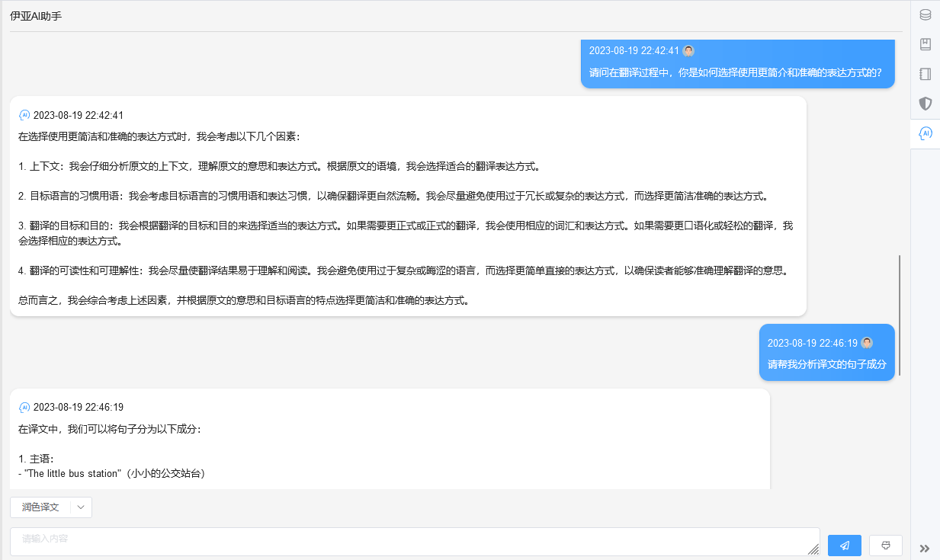Viewport: 940px width, 560px height.
Task: Click AI badge icon on 22:42:41 reply
Action: pyautogui.click(x=24, y=115)
